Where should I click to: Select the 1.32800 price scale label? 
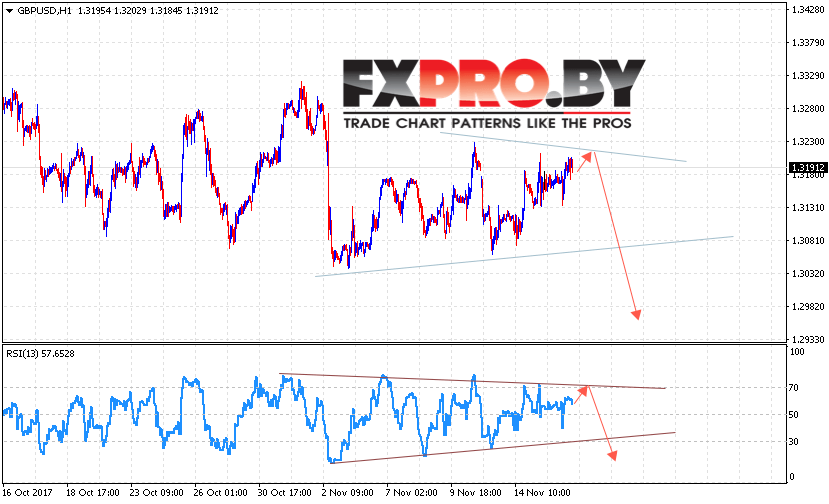(808, 108)
